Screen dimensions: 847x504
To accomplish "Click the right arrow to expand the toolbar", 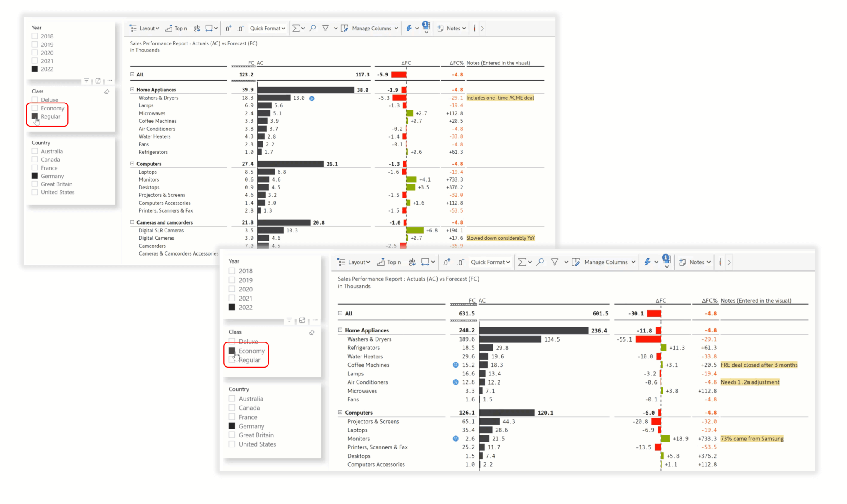I will click(483, 28).
